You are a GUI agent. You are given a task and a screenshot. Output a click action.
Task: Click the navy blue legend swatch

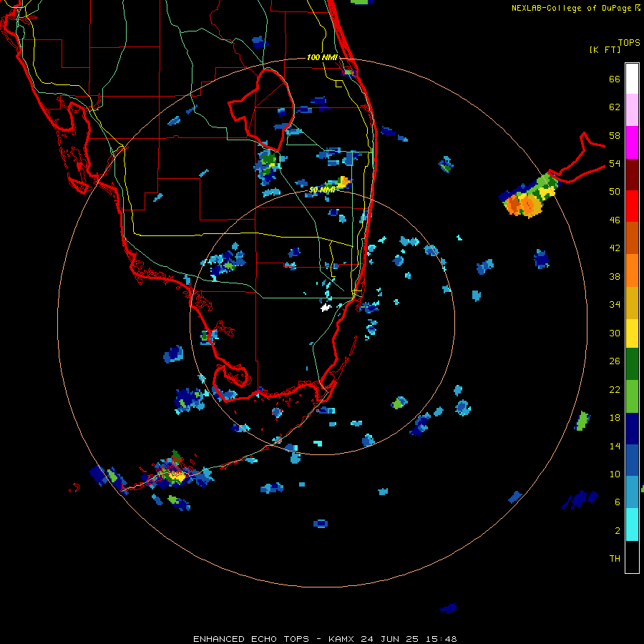click(632, 429)
